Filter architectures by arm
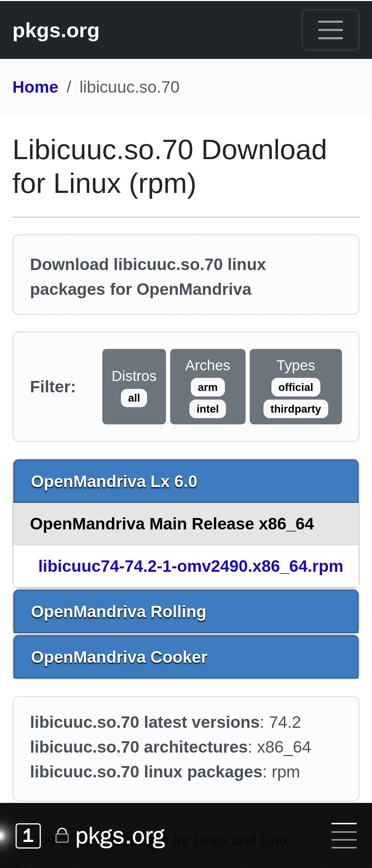The width and height of the screenshot is (372, 868). 208,387
